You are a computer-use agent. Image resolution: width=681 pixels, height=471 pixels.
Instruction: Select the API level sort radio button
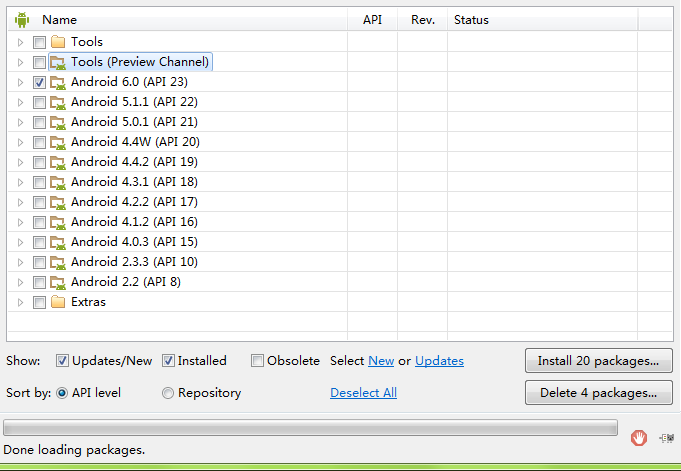pyautogui.click(x=62, y=393)
